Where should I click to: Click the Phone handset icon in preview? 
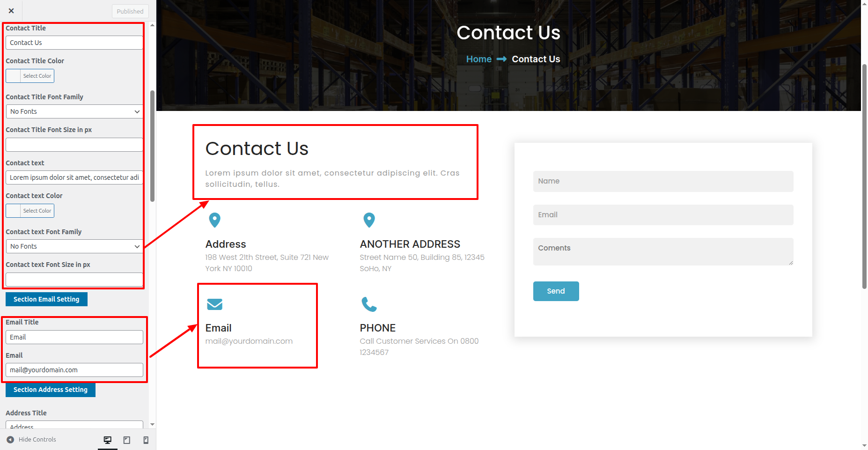369,304
